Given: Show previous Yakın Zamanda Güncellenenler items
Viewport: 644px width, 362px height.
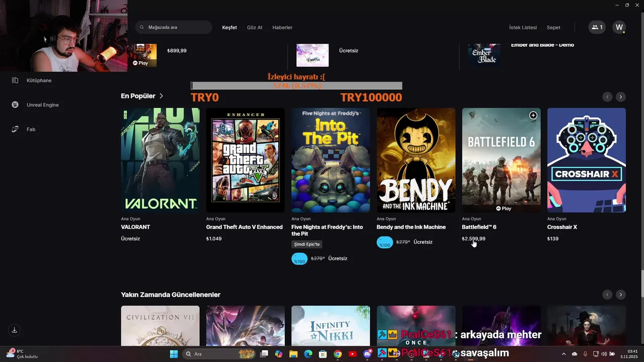Looking at the screenshot, I should [607, 295].
